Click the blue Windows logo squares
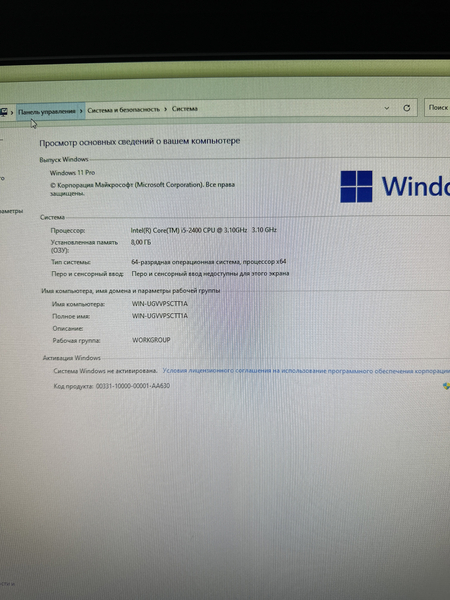Viewport: 450px width, 600px height. [x=356, y=186]
